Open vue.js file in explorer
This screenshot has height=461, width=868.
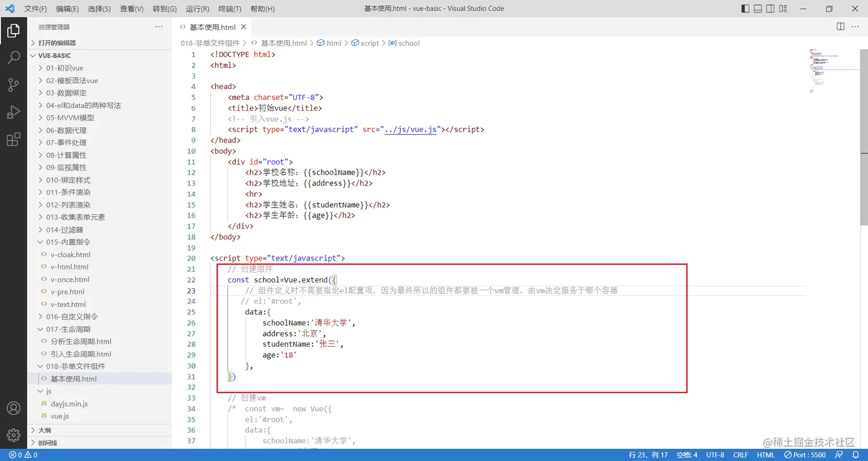pyautogui.click(x=99, y=416)
